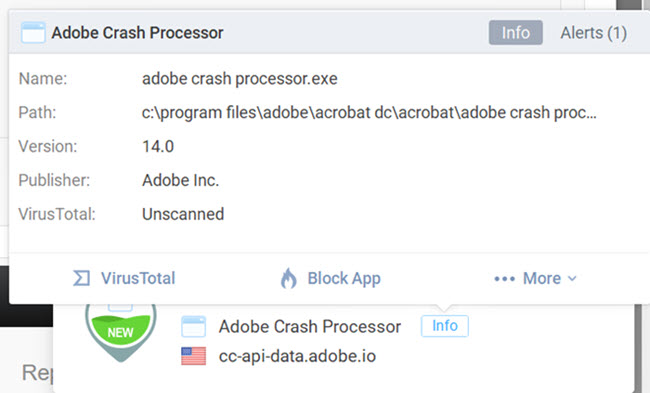
Task: Click the truncated Path value
Action: 369,113
